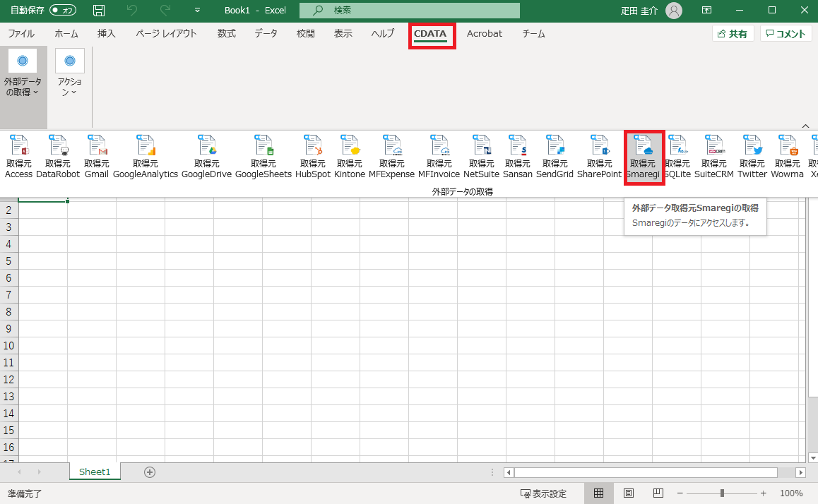The width and height of the screenshot is (818, 504).
Task: Click inside the 検索 search box
Action: (x=409, y=10)
